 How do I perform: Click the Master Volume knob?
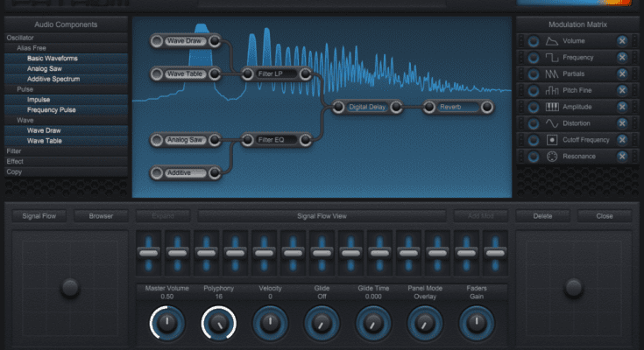click(x=167, y=325)
